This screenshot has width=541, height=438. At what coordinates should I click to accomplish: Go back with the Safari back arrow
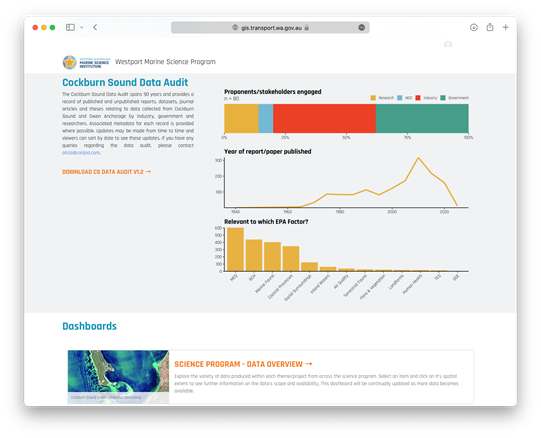[95, 27]
